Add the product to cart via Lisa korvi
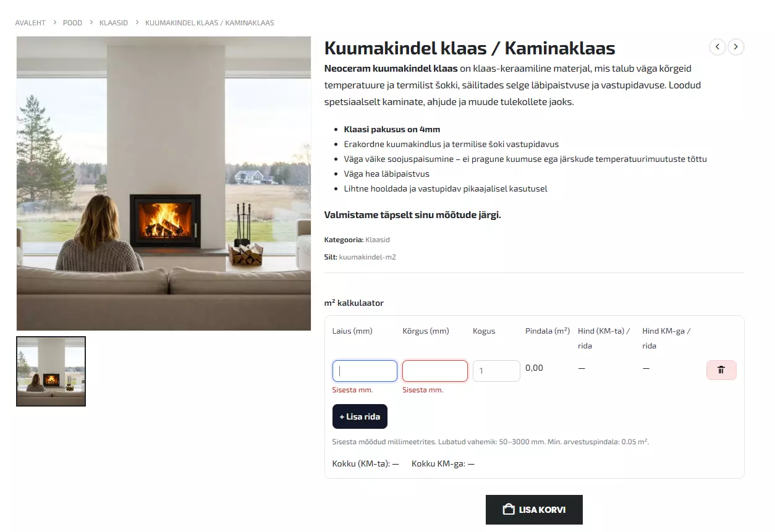This screenshot has height=532, width=775. pyautogui.click(x=534, y=510)
